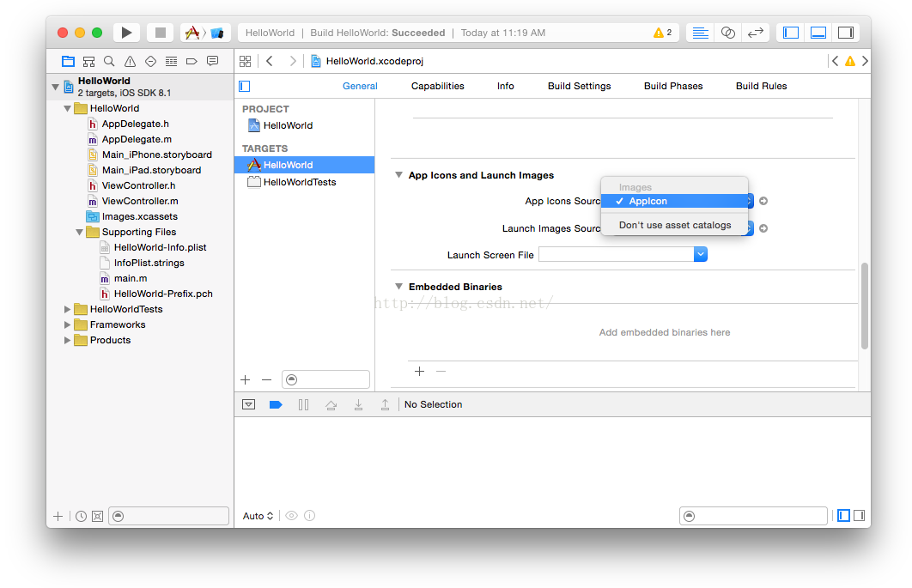Expand the HelloWorldTests group
This screenshot has height=588, width=912.
point(68,309)
